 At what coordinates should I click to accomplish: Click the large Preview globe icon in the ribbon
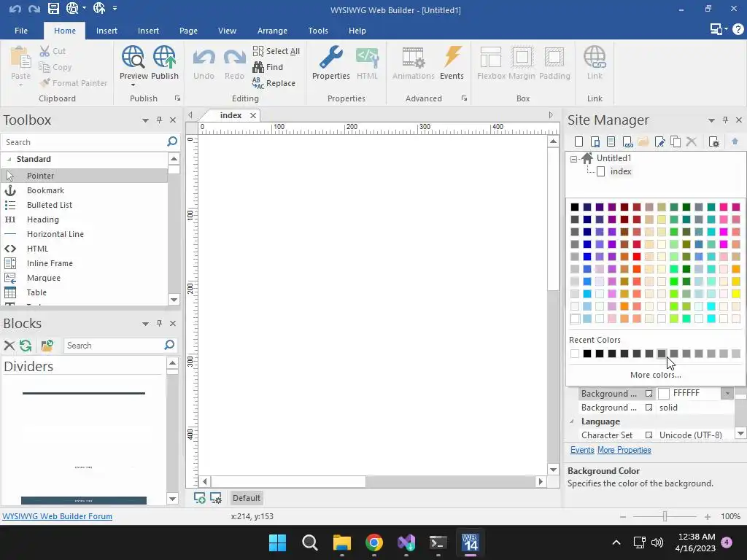click(133, 58)
